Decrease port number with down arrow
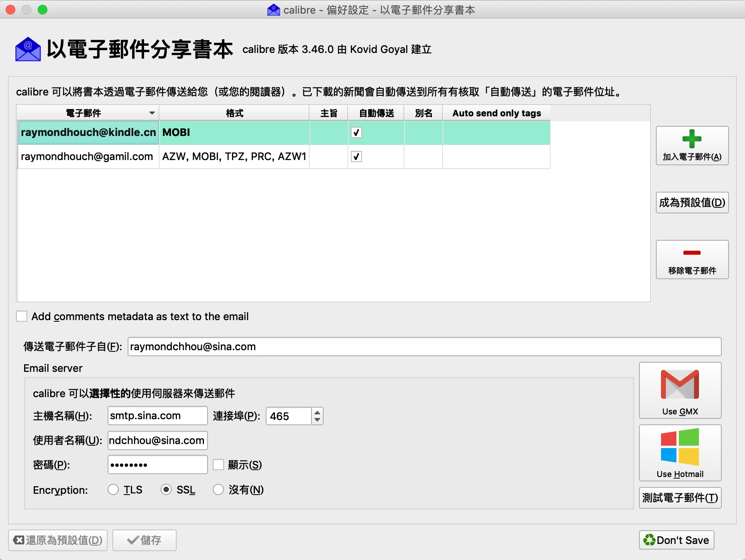The width and height of the screenshot is (745, 560). [317, 420]
